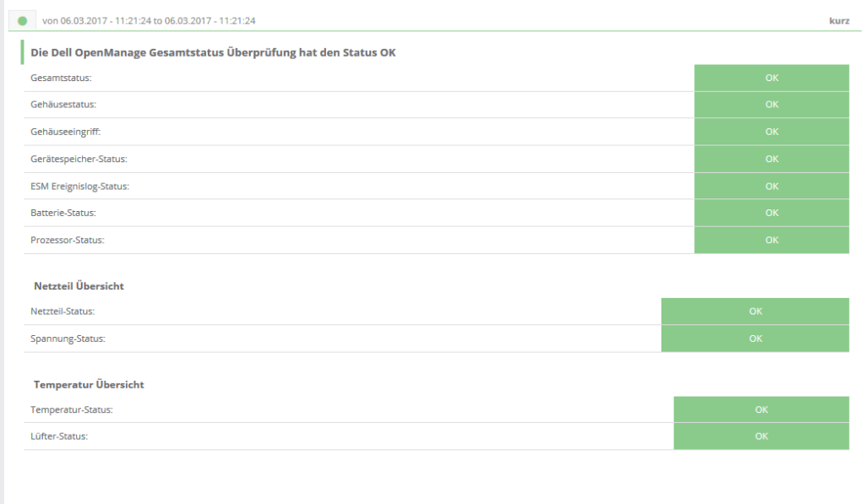Click the OK cell for Gehäusestatus
The height and width of the screenshot is (504, 865).
point(771,105)
